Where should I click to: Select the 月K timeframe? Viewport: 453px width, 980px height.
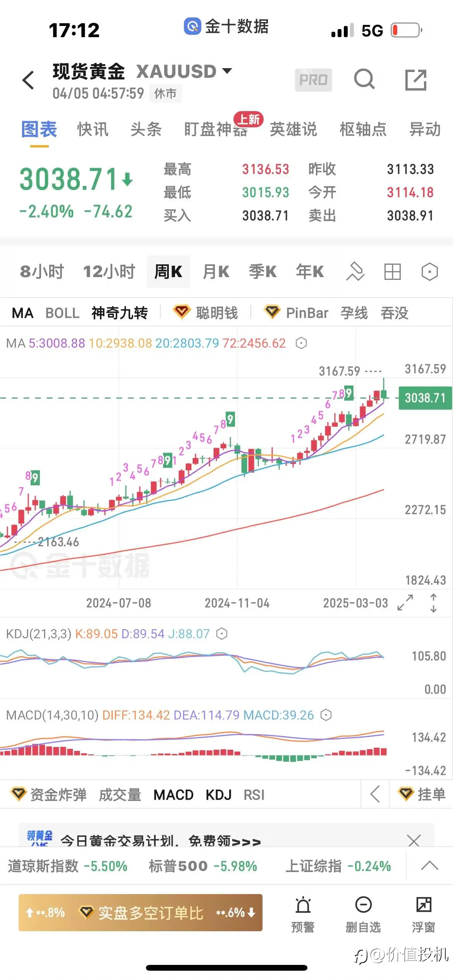tap(216, 272)
